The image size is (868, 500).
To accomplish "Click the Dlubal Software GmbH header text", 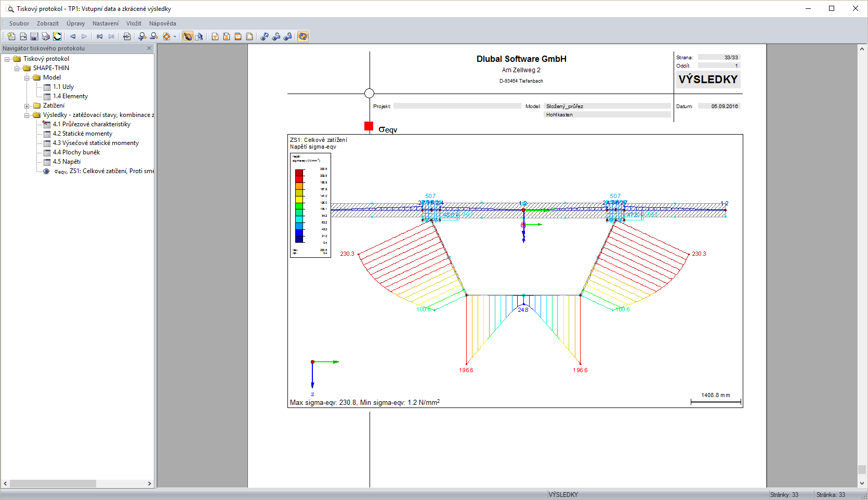I will click(x=521, y=59).
